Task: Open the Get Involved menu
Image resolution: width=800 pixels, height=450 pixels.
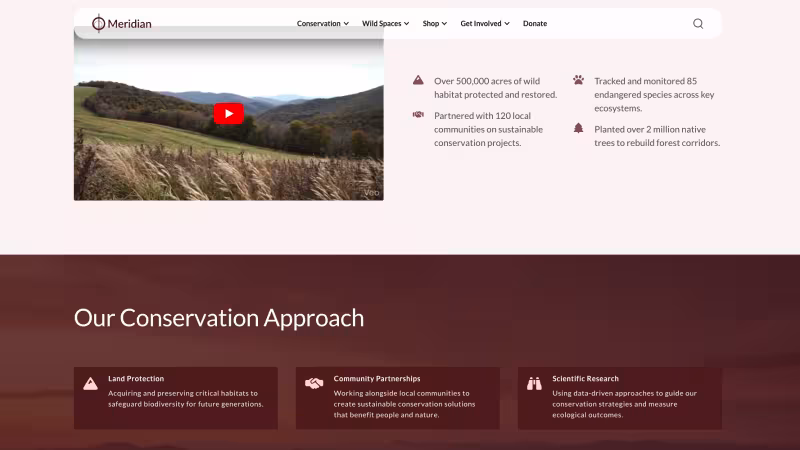Action: pyautogui.click(x=484, y=23)
